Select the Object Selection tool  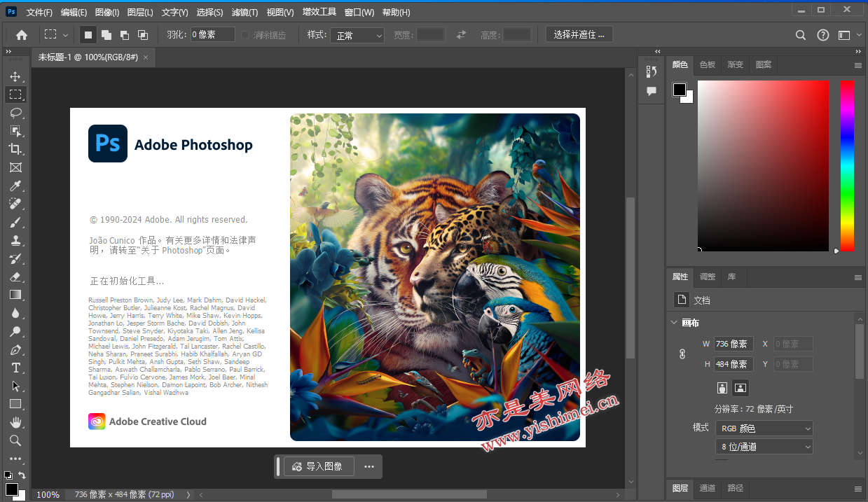pyautogui.click(x=15, y=131)
